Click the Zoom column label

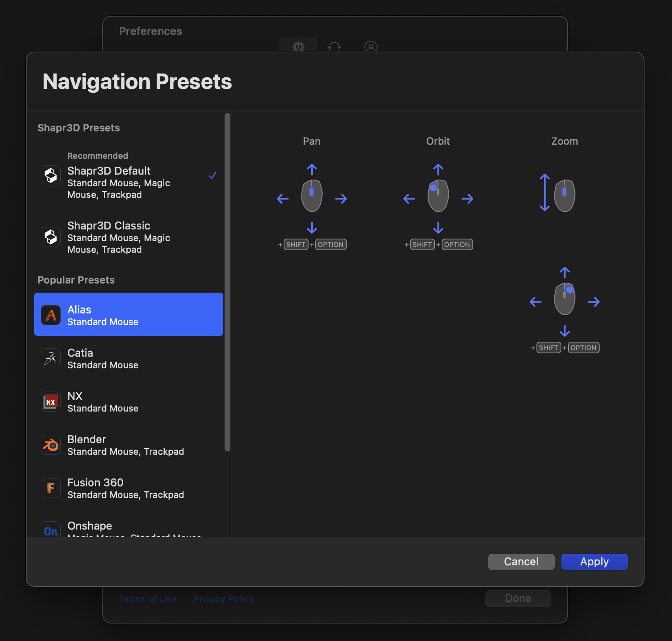[565, 141]
